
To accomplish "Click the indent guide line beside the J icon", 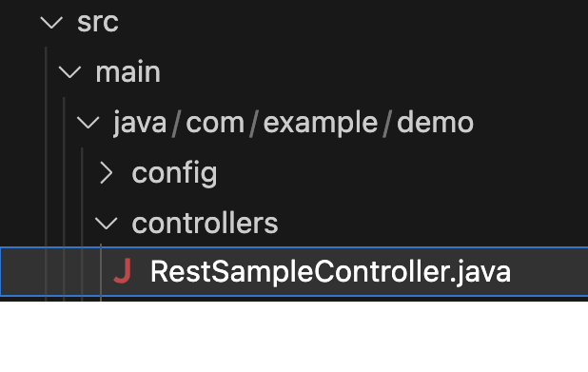I will click(101, 271).
